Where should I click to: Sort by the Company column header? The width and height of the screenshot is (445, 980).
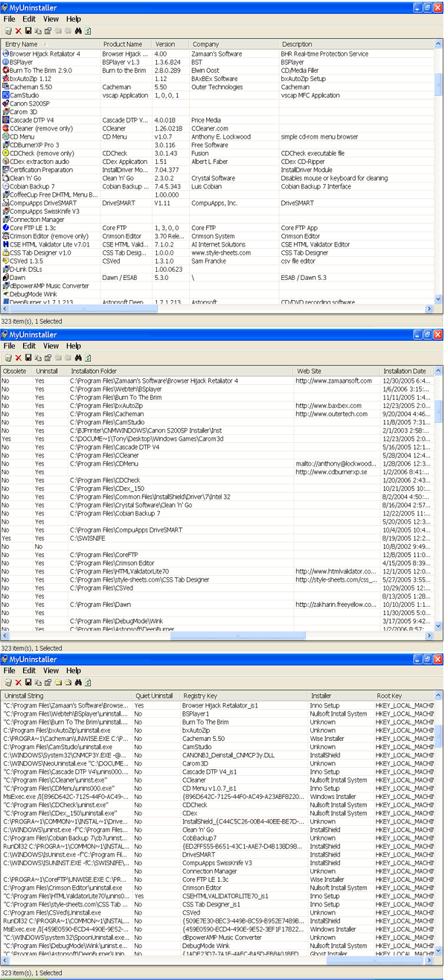(x=234, y=45)
